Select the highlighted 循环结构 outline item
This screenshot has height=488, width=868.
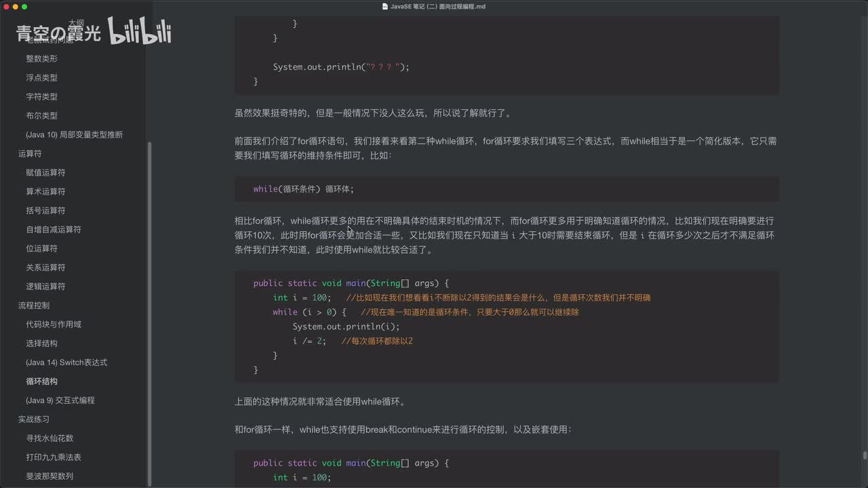(42, 382)
